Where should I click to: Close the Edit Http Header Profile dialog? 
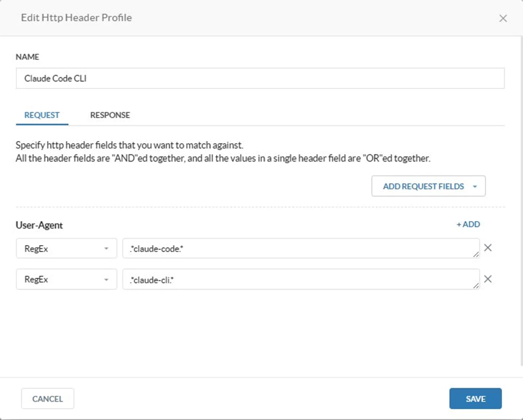[x=503, y=18]
